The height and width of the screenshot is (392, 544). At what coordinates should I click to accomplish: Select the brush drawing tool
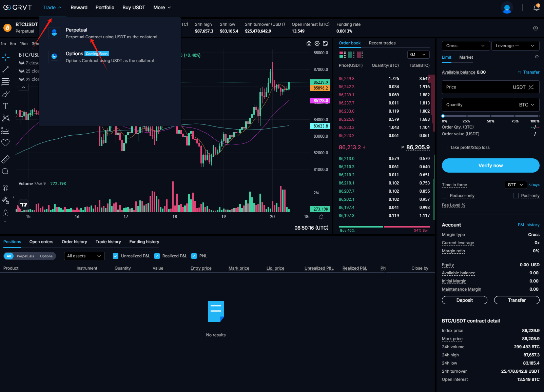(5, 94)
